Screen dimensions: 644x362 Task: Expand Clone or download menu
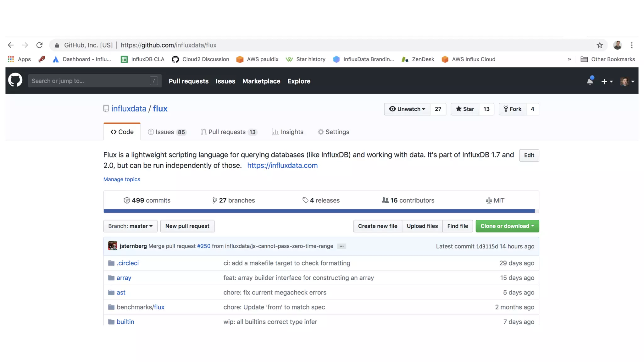(507, 226)
